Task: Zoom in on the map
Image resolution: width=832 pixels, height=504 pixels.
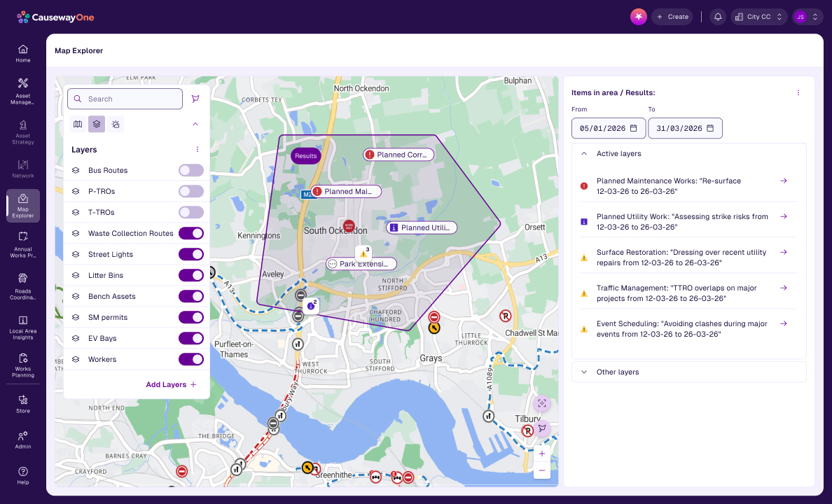Action: pyautogui.click(x=541, y=454)
